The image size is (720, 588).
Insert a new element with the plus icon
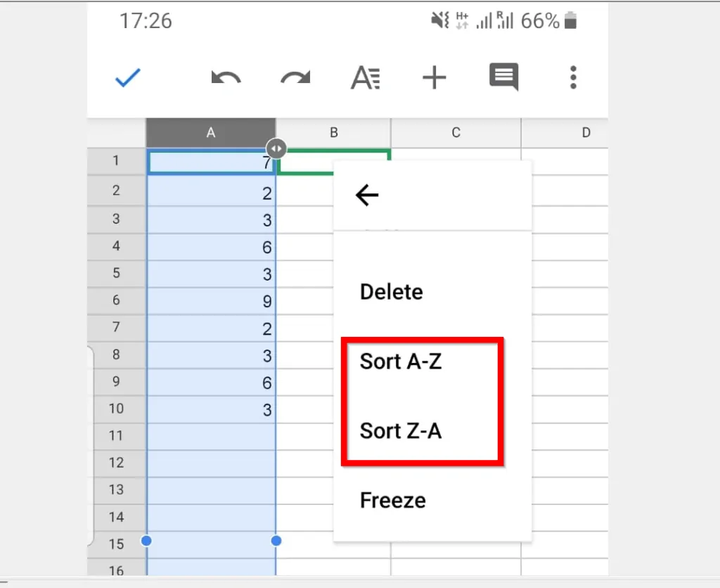pos(434,78)
